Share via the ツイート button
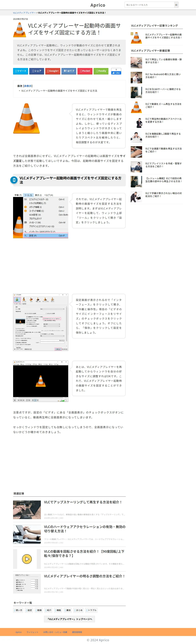This screenshot has width=196, height=644. (21, 71)
